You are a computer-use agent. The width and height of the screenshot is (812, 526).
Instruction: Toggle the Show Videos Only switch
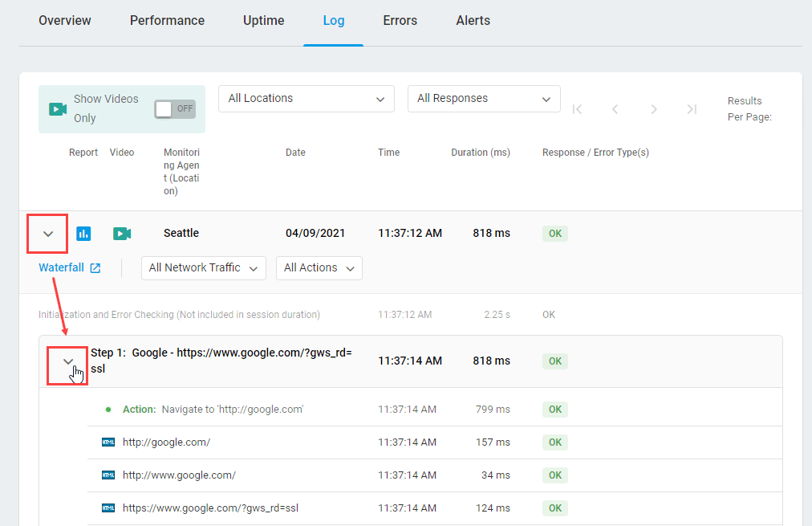(x=175, y=109)
